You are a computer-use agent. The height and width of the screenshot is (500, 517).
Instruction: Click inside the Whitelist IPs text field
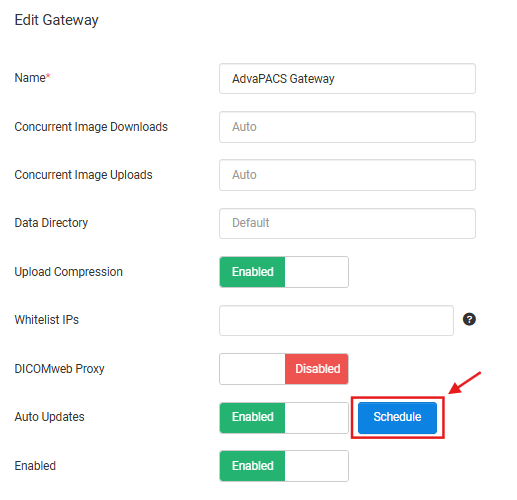tap(336, 320)
